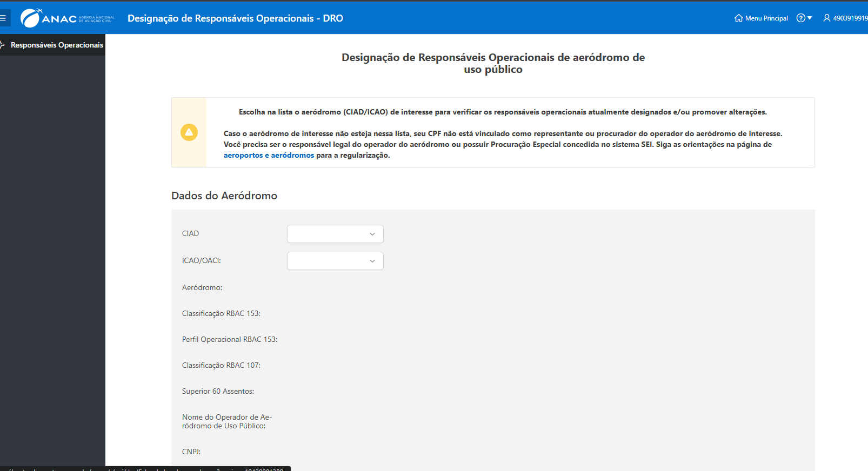The image size is (868, 471).
Task: Click the 'Superior 60 Assentos:' label
Action: (218, 391)
